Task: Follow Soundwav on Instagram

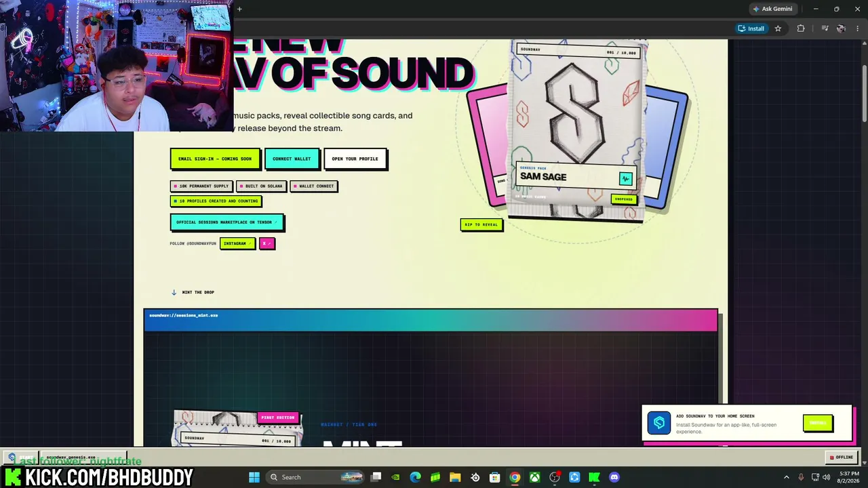Action: [237, 243]
